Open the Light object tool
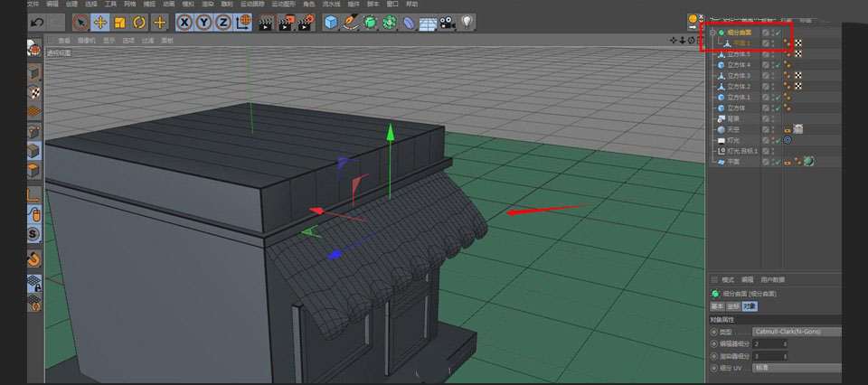Viewport: 868px width, 385px height. (467, 22)
